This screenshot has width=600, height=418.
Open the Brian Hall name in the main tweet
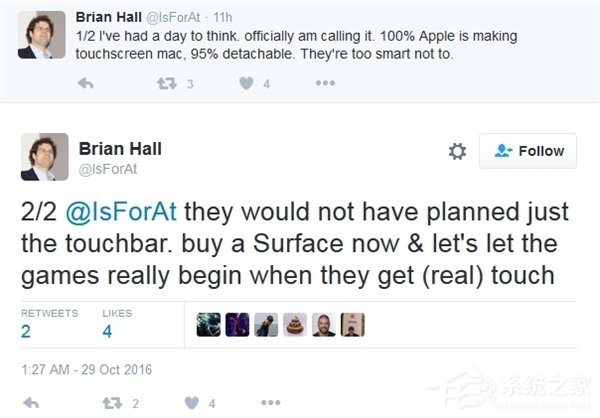coord(120,149)
